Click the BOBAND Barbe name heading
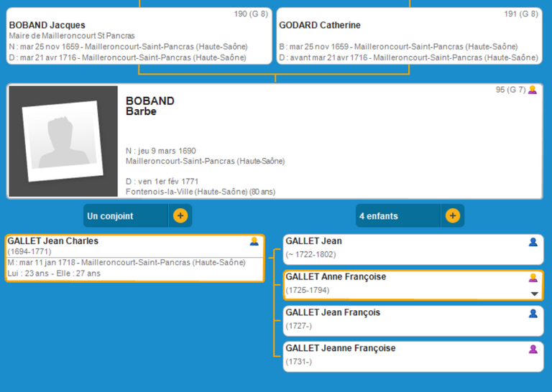Viewport: 552px width, 392px height. (x=149, y=106)
